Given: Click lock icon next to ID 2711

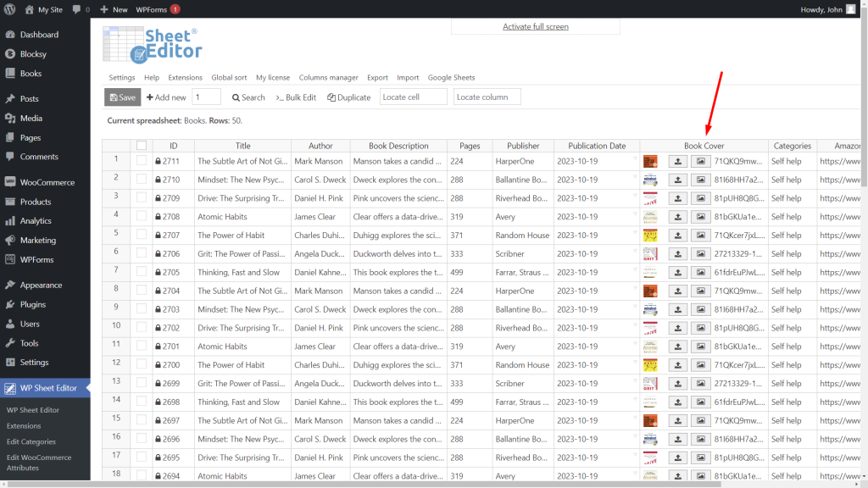Looking at the screenshot, I should coord(158,162).
